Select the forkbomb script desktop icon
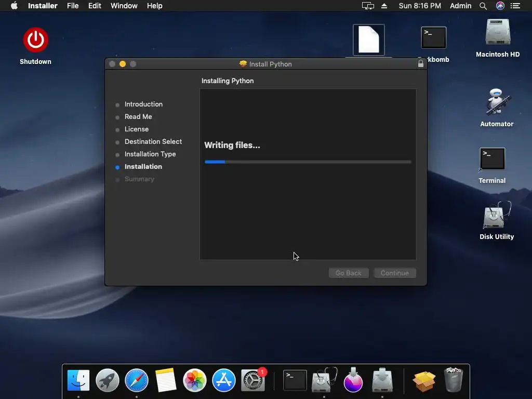 coord(434,38)
